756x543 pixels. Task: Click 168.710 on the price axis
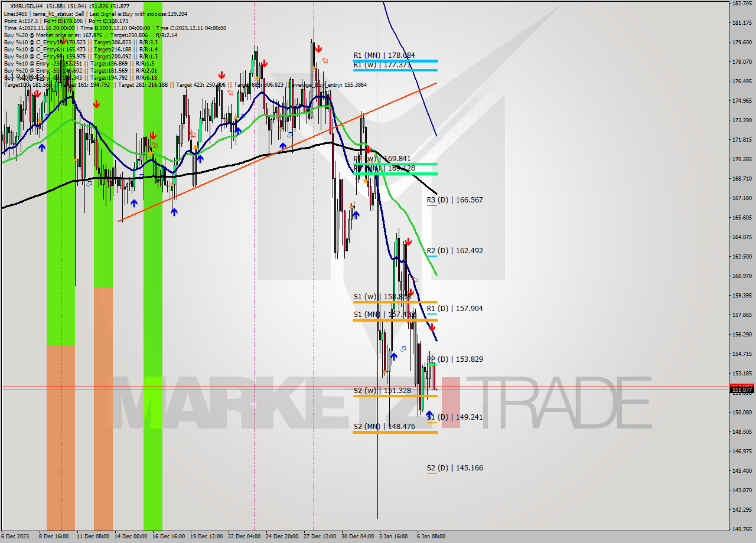point(741,179)
